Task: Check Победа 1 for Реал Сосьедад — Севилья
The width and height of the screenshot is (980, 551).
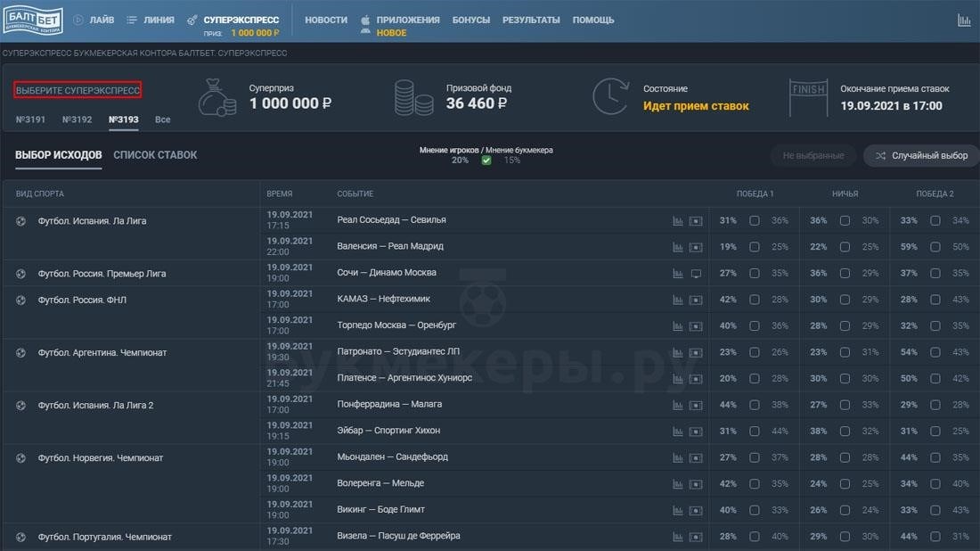Action: [x=755, y=221]
